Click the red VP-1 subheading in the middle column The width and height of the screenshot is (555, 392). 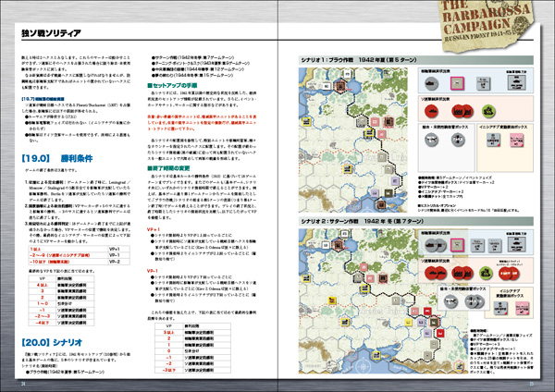tap(153, 271)
